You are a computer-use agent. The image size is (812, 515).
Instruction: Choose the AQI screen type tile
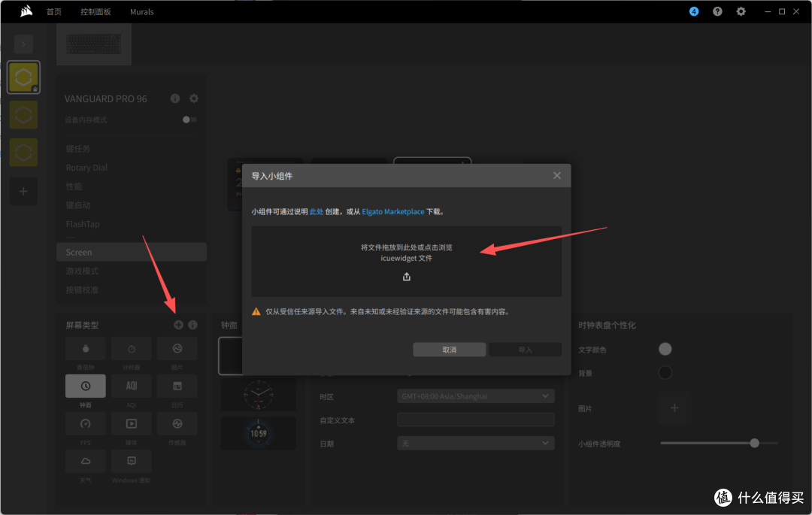click(132, 386)
